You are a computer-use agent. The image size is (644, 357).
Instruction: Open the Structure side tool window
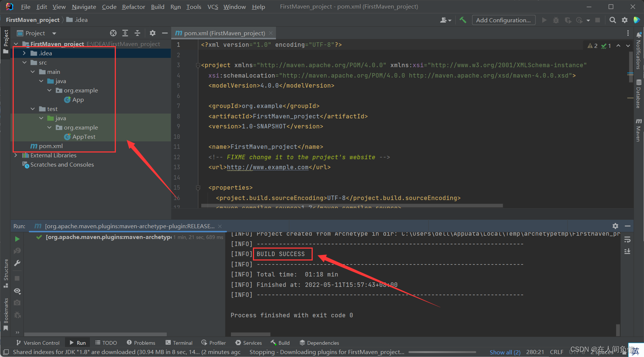click(6, 273)
